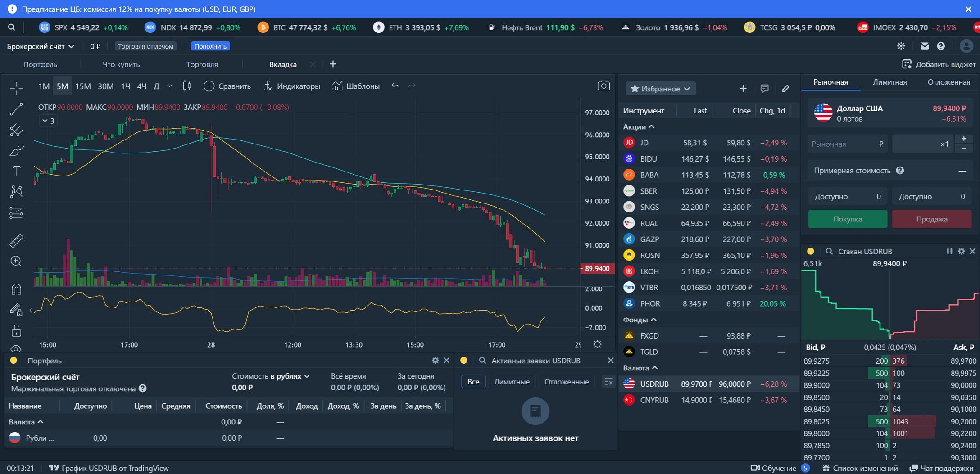Expand more timeframes chevron
980x474 pixels.
click(x=169, y=86)
